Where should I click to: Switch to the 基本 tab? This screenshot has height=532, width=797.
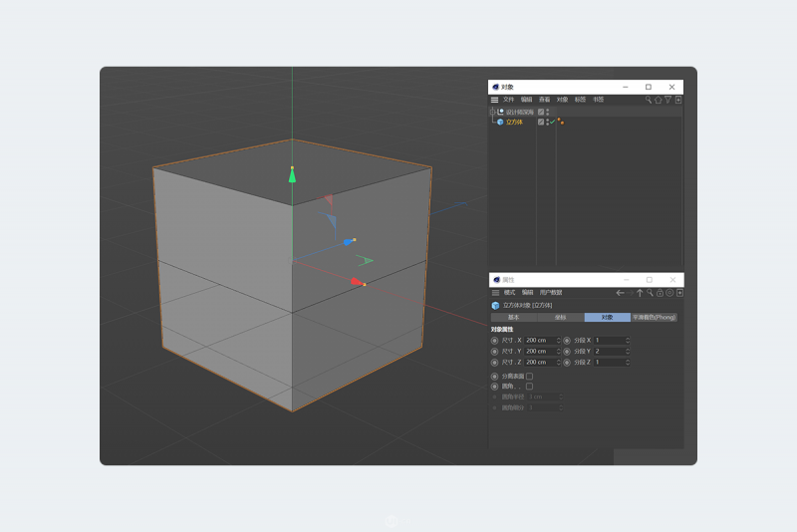click(x=513, y=317)
